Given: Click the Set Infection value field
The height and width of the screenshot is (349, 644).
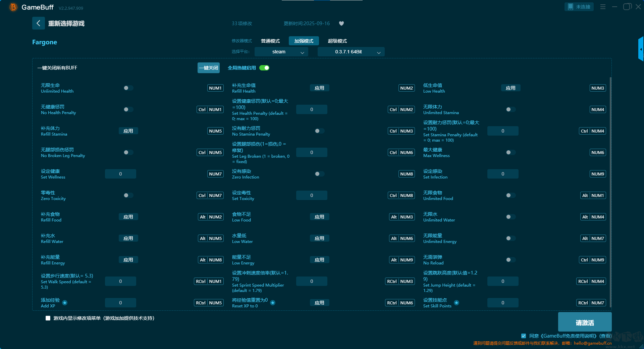Looking at the screenshot, I should click(503, 174).
